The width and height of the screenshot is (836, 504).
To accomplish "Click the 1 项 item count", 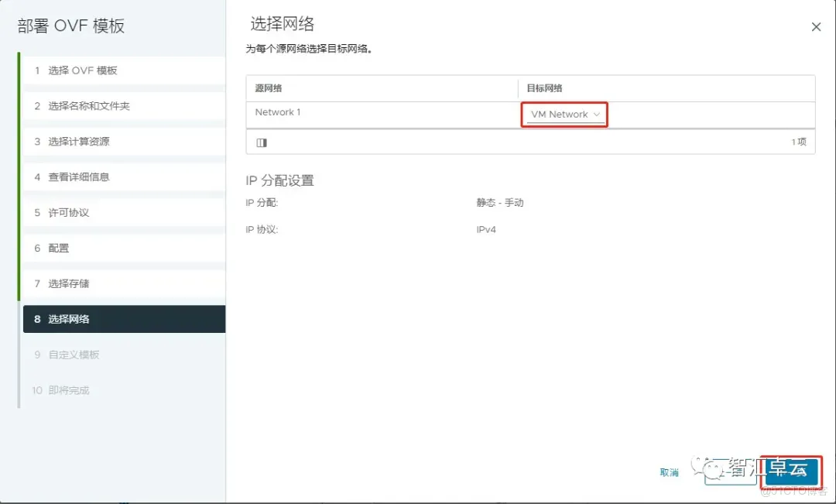I will [x=799, y=142].
